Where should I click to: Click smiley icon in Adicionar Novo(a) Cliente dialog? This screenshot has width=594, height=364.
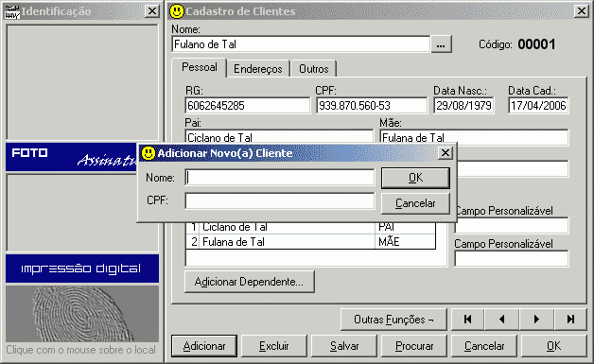148,153
